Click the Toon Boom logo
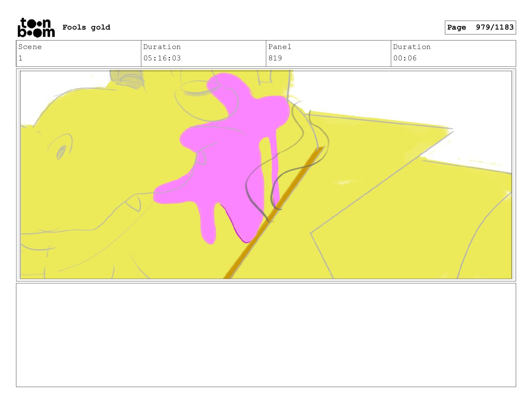Image resolution: width=532 pixels, height=411 pixels. 36,27
